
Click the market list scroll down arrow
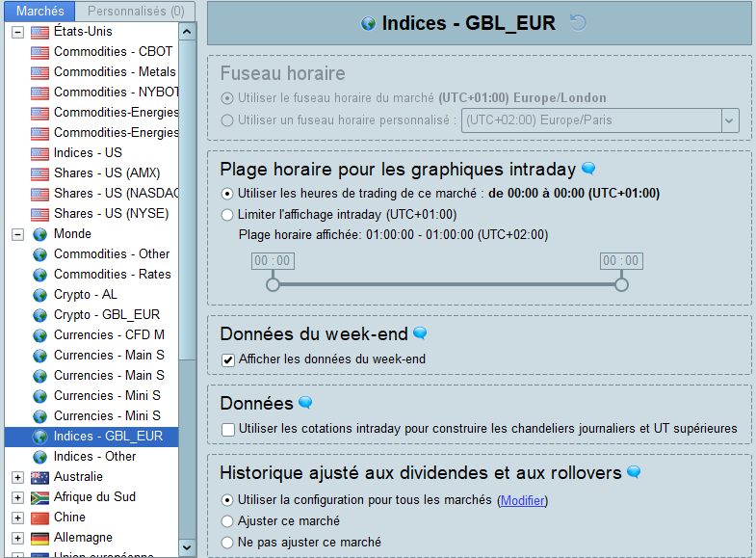[187, 547]
